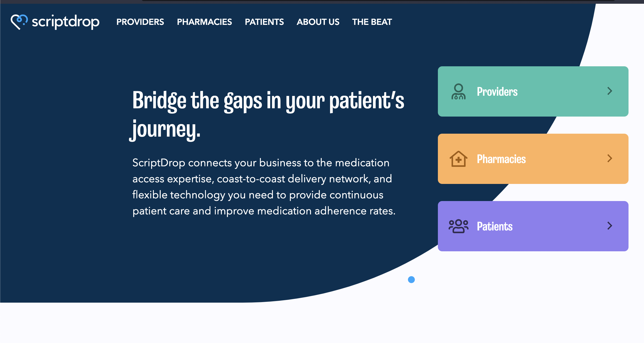This screenshot has width=644, height=343.
Task: Click the small blue dot below the hero
Action: click(411, 280)
